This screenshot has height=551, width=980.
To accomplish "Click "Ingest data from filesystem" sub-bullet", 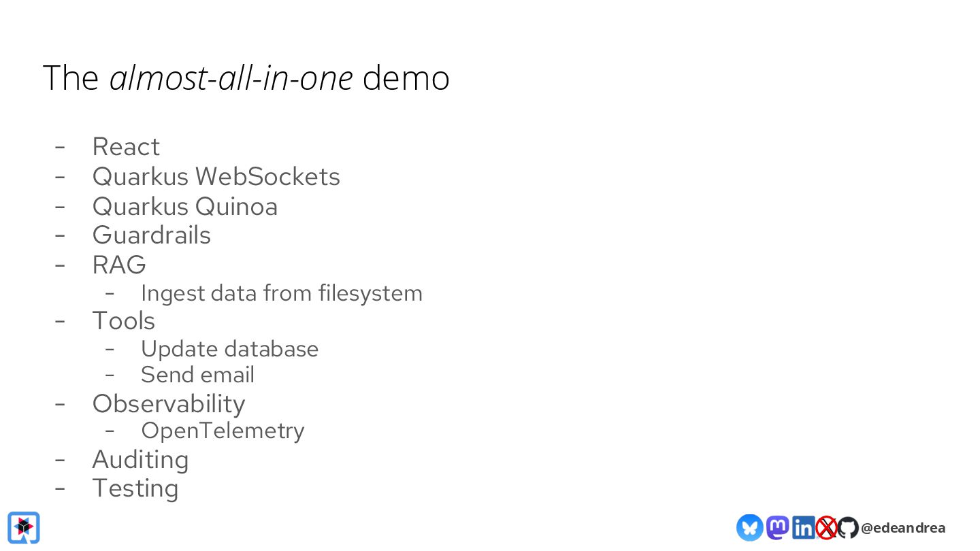I will point(281,293).
